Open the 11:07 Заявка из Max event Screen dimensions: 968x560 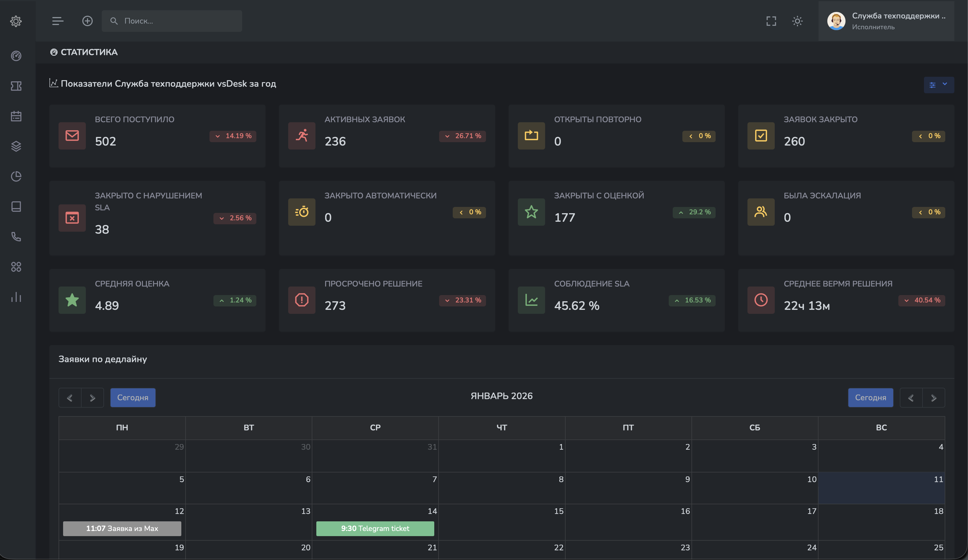pos(122,528)
